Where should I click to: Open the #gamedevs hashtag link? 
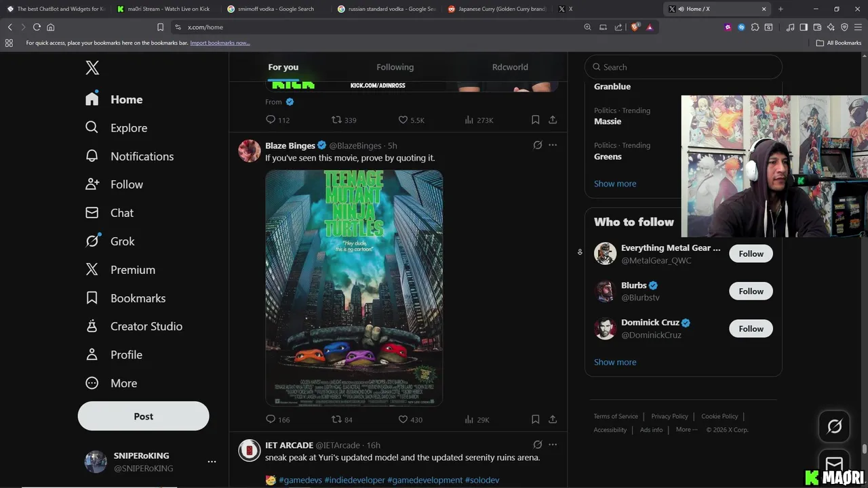point(300,480)
